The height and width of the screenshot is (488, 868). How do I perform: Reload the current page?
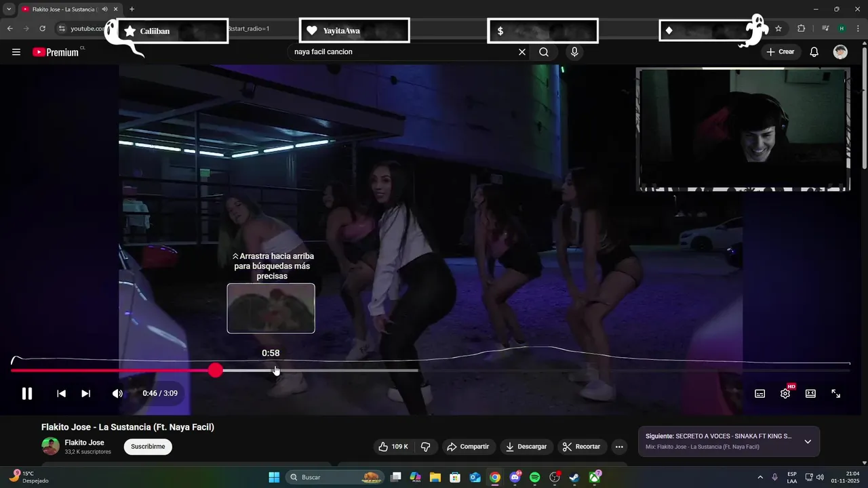click(42, 28)
